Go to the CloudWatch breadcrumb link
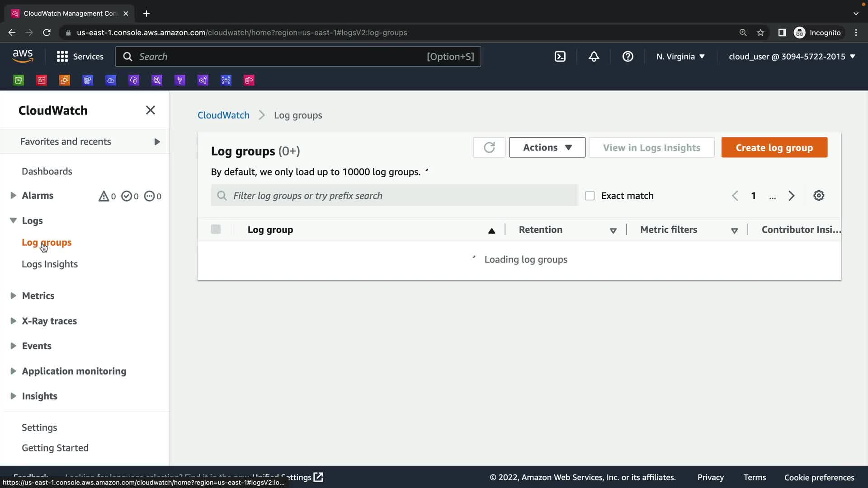 coord(223,115)
